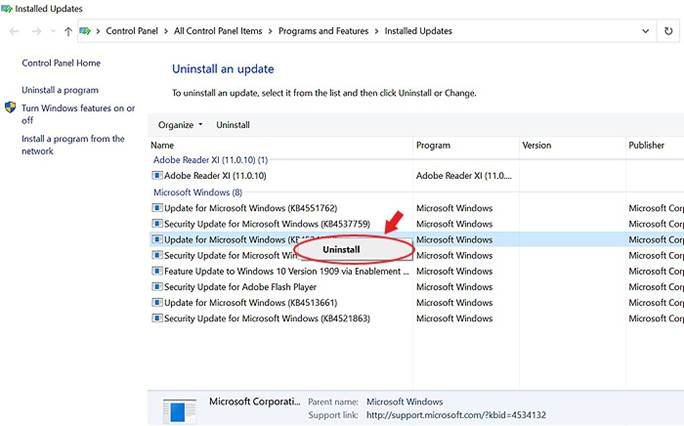Select Programs and Features in the breadcrumb
684x426 pixels.
[324, 31]
